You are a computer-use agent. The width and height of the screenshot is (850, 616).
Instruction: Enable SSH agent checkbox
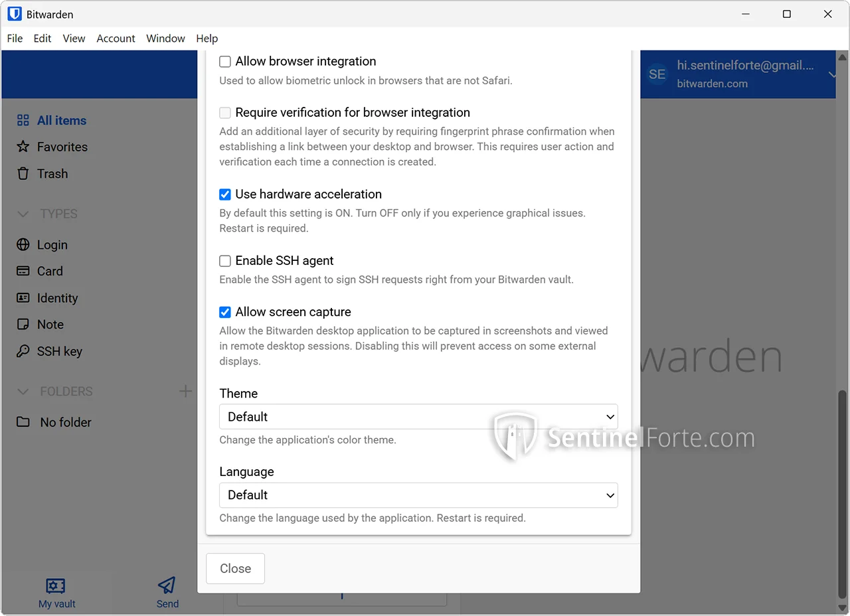pyautogui.click(x=225, y=261)
